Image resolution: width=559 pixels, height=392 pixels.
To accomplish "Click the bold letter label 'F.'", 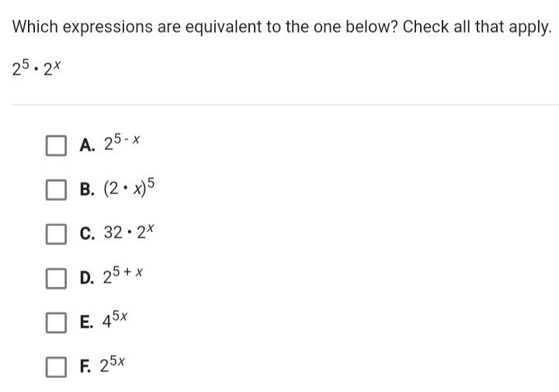I will point(85,366).
